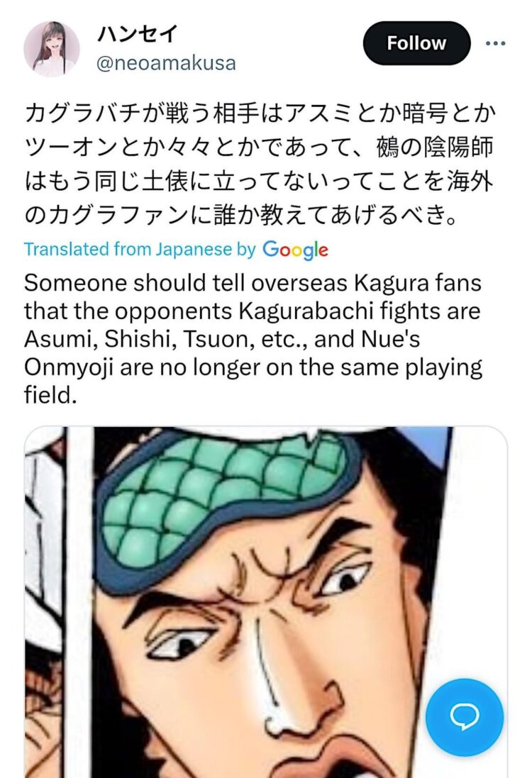Click the 'Translated from Japanese by' label
Screen dimensions: 532x778
coord(140,249)
